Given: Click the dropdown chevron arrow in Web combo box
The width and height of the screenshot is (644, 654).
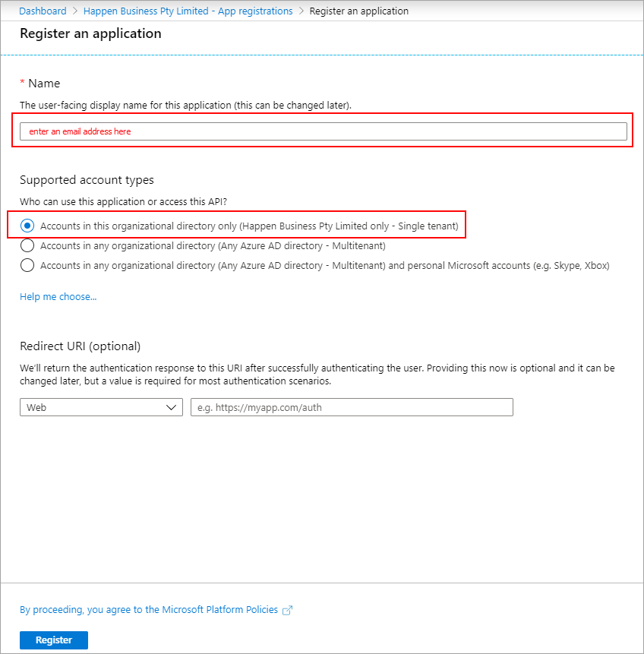Looking at the screenshot, I should tap(171, 407).
